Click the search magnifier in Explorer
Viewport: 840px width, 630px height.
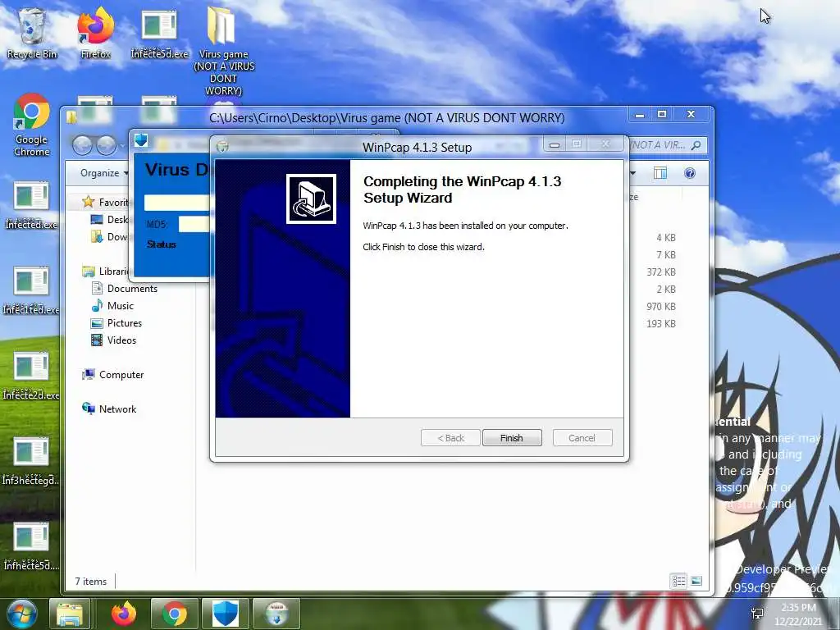(x=696, y=145)
